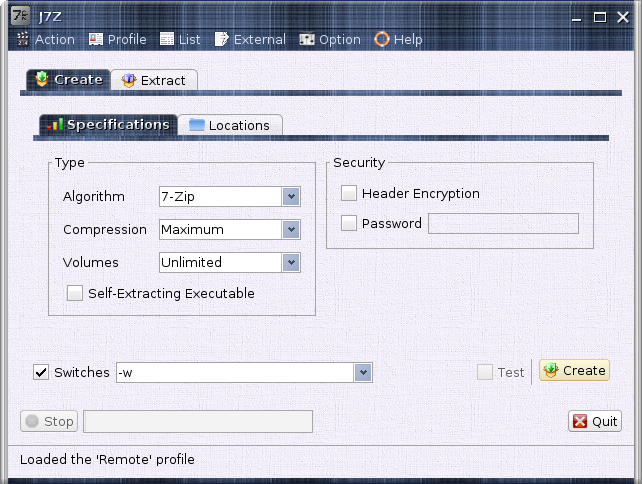Expand the Volumes dropdown

pyautogui.click(x=291, y=263)
